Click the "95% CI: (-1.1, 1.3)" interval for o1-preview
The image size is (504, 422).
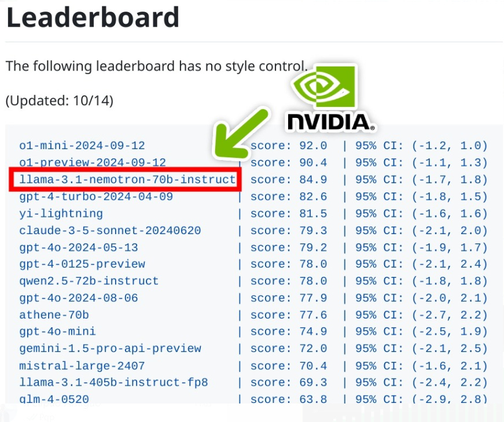click(x=421, y=162)
